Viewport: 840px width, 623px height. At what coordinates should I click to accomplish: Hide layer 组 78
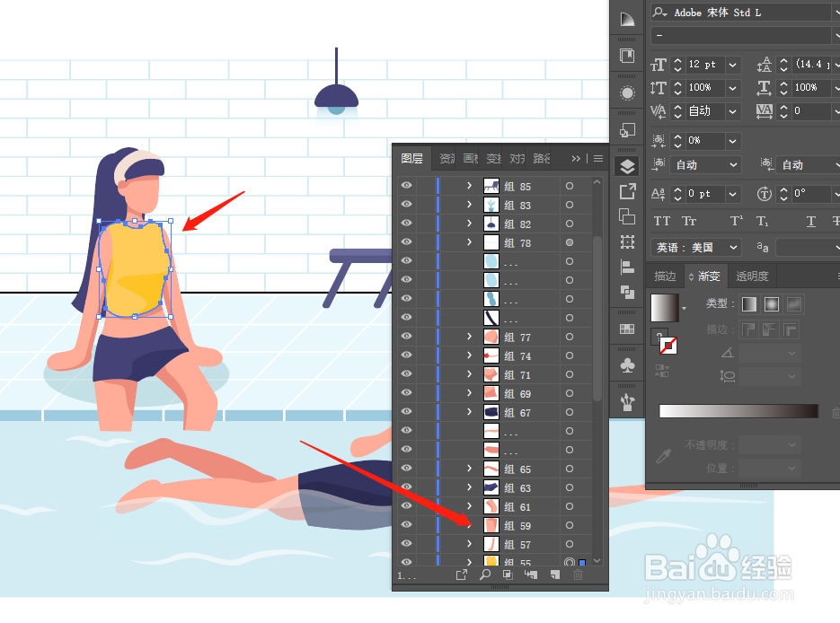coord(407,242)
